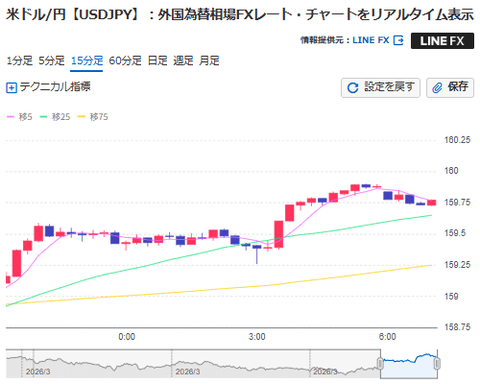Click the refresh arrow icon in 設定を戻す
Screen dimensions: 480x384
[x=353, y=88]
